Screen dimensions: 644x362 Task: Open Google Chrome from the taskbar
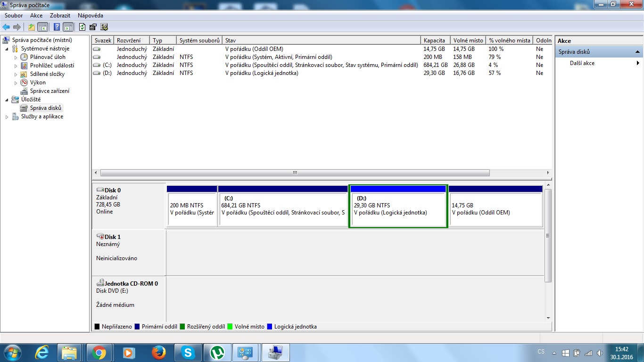99,353
